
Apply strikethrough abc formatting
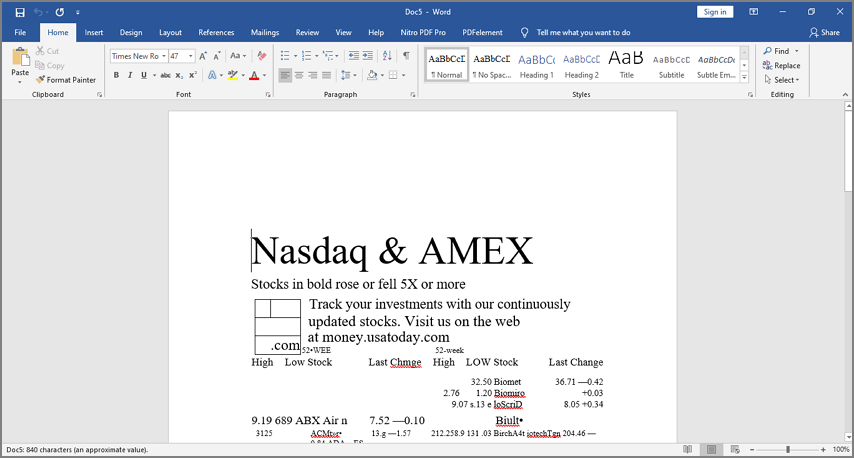166,75
